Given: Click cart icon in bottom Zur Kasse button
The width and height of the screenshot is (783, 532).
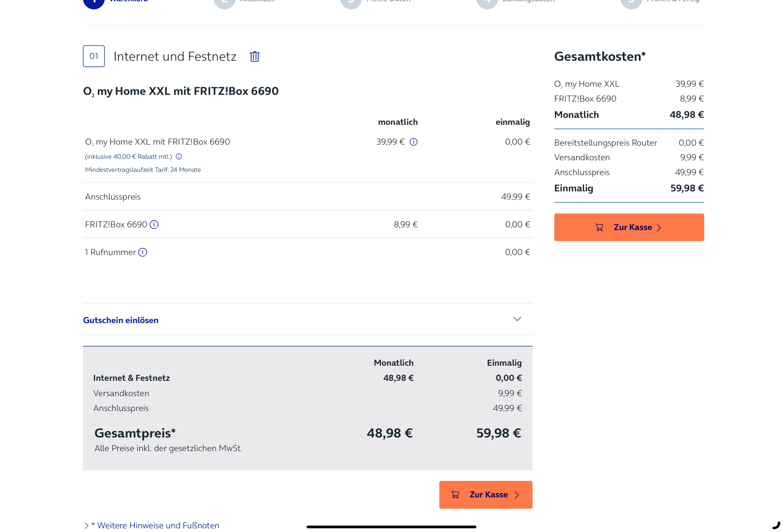Looking at the screenshot, I should [455, 495].
